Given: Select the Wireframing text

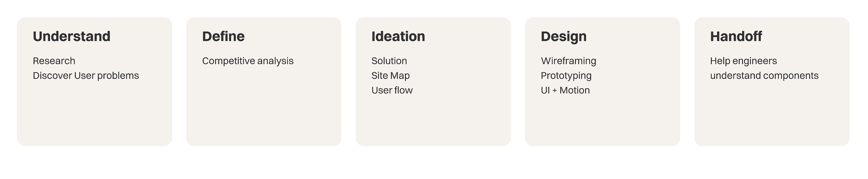Looking at the screenshot, I should 568,61.
